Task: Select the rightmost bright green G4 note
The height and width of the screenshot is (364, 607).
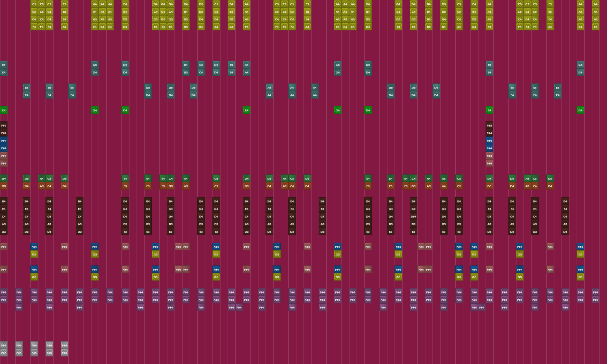Action: (580, 110)
